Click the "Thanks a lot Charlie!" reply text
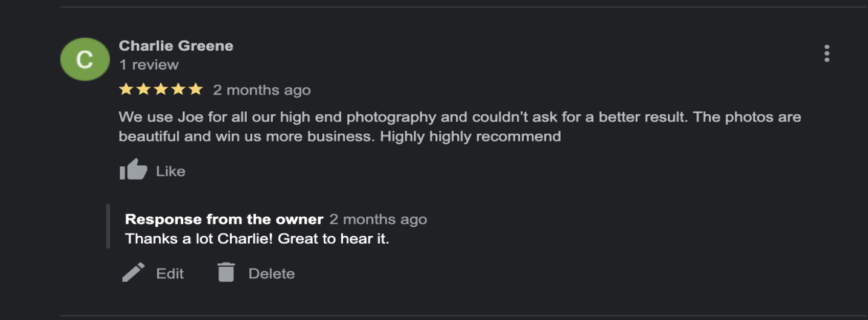Screen dimensions: 868x320 (257, 239)
